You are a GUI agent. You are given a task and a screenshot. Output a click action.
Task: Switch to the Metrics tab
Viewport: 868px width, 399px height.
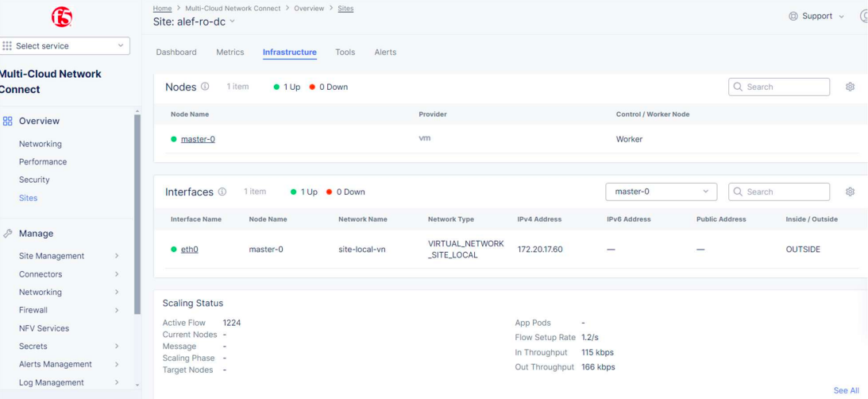tap(230, 52)
